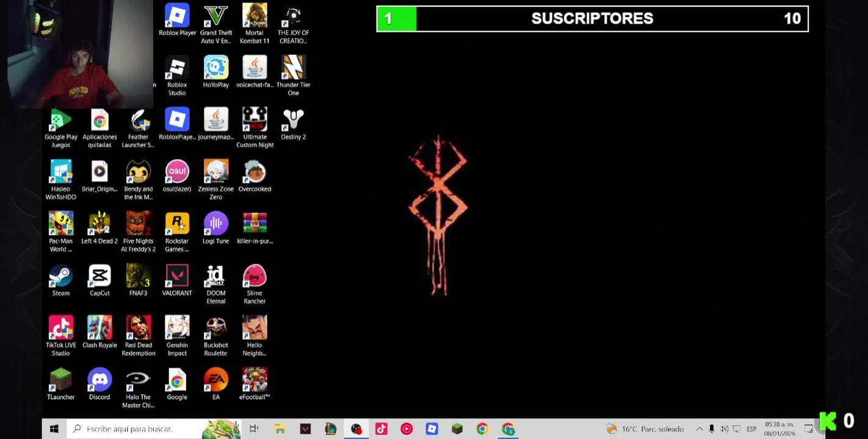Screen dimensions: 868x439
Task: Open Halo The Master Chief Collection shortcut
Action: point(138,388)
